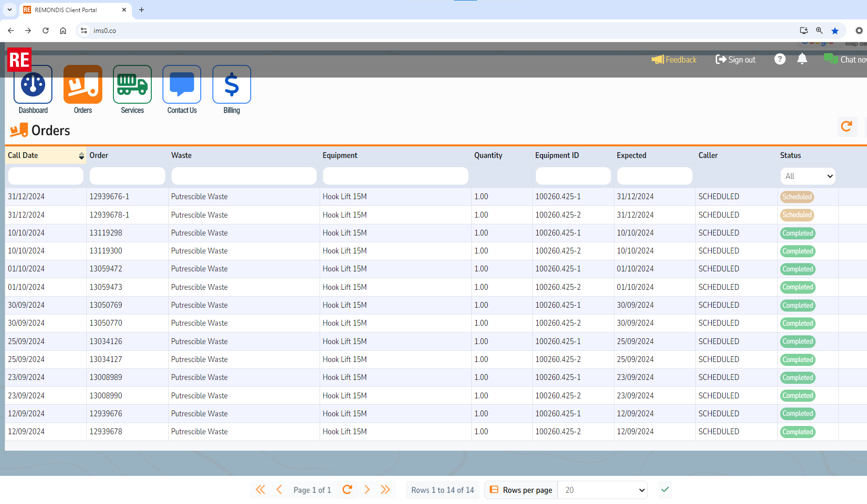Focus the Expected filter field
This screenshot has width=867, height=504.
655,176
